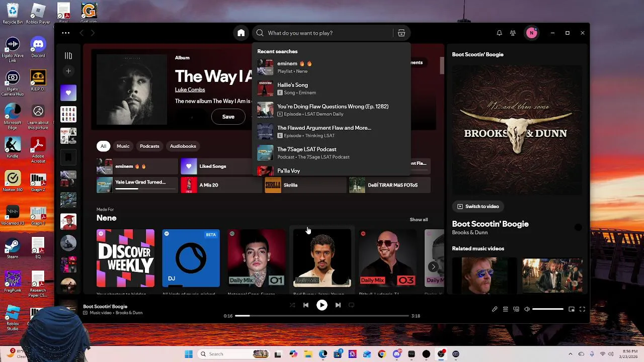Open Steam desktop shortcut

pyautogui.click(x=13, y=249)
